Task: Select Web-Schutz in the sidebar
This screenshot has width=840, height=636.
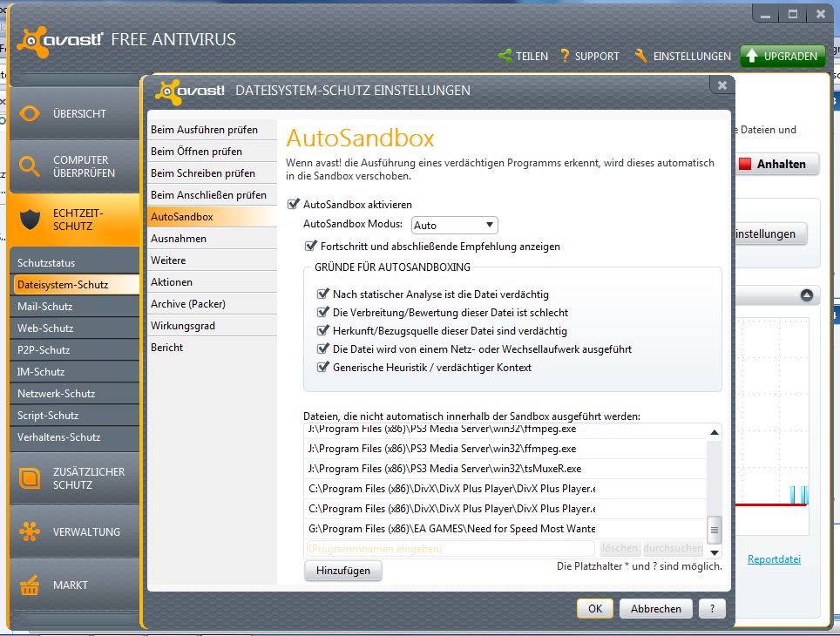Action: [74, 328]
